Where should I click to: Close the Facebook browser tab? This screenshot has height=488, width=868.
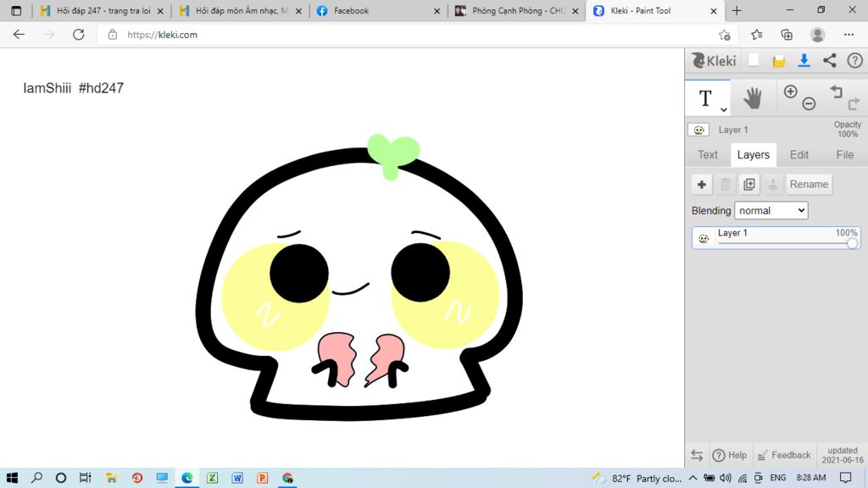pos(437,11)
